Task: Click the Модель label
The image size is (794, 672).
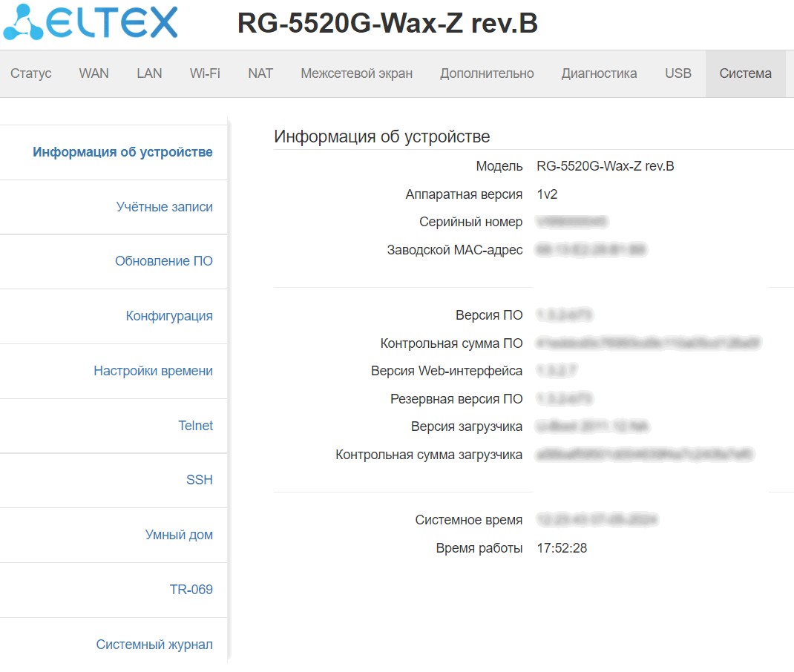Action: [499, 166]
